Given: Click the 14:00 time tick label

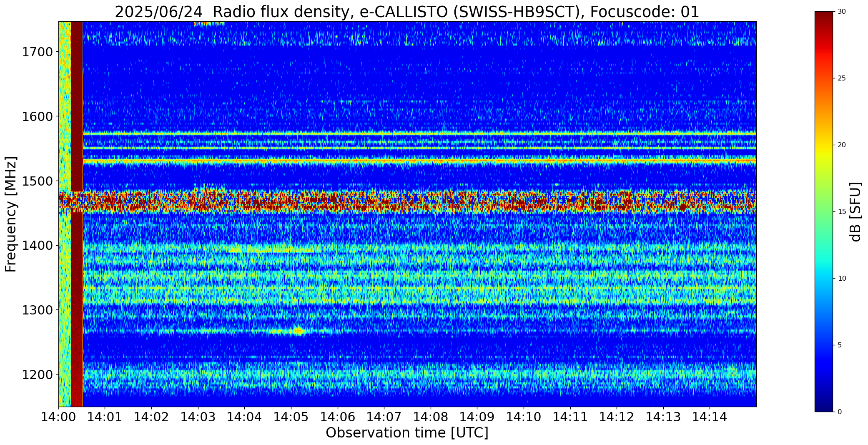Looking at the screenshot, I should pyautogui.click(x=58, y=417).
